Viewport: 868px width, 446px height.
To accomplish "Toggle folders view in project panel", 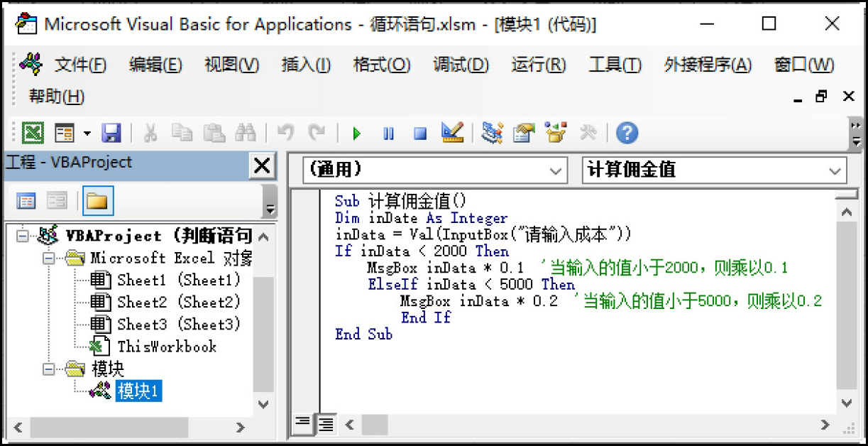I will tap(97, 201).
